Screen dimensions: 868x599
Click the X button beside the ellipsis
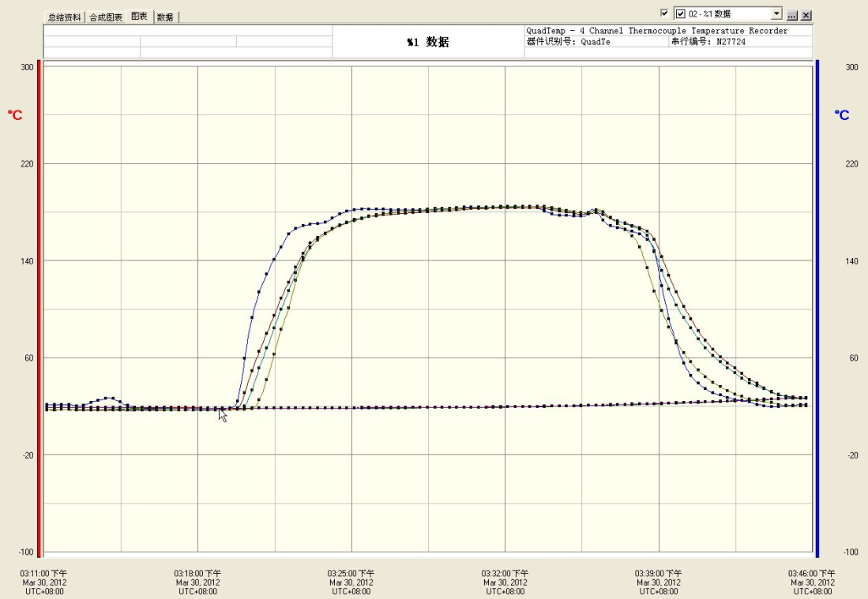pyautogui.click(x=806, y=15)
